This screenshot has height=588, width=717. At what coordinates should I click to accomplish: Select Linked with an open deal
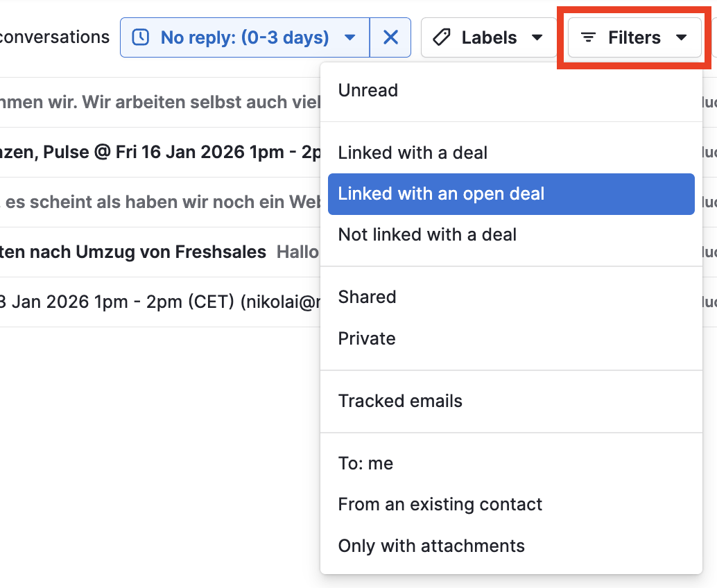click(441, 194)
